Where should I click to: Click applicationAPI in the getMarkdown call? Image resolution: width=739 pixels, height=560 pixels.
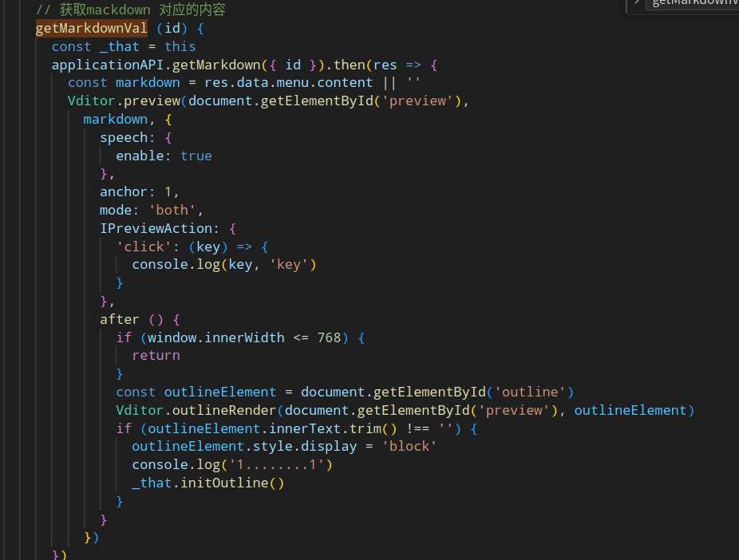[x=108, y=65]
